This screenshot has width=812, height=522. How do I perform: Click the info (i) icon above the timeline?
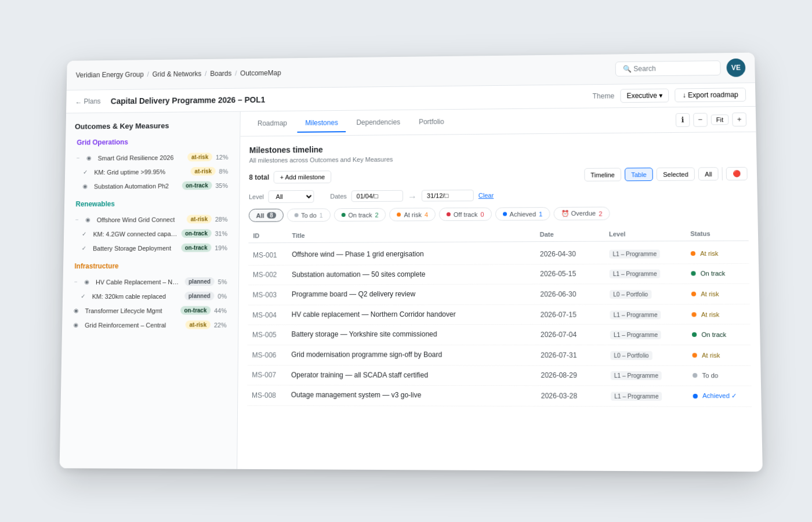tap(683, 119)
